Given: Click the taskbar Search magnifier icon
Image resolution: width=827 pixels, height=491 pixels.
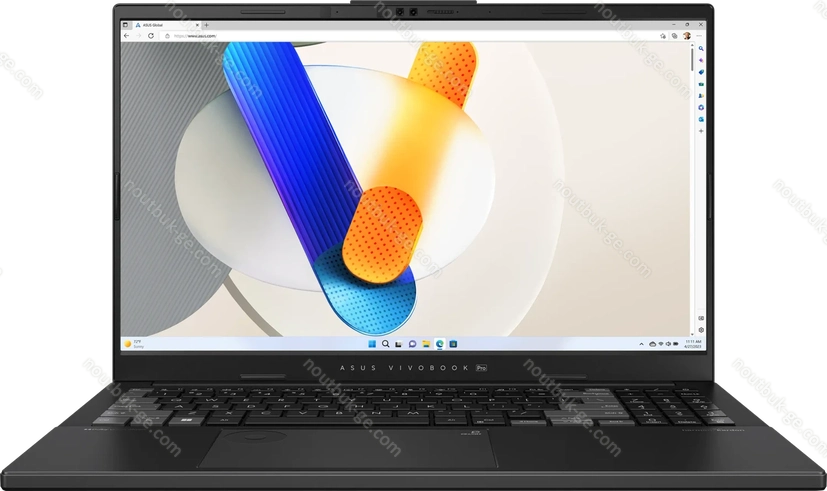Looking at the screenshot, I should [386, 344].
